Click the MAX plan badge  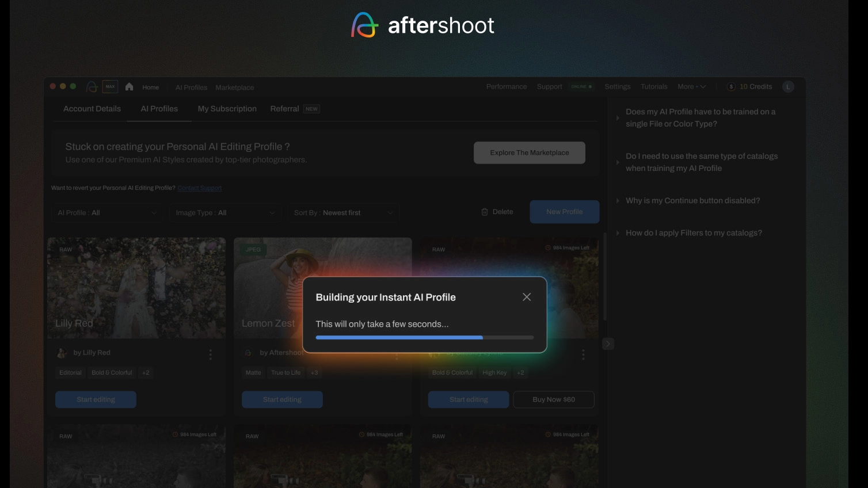pos(110,87)
